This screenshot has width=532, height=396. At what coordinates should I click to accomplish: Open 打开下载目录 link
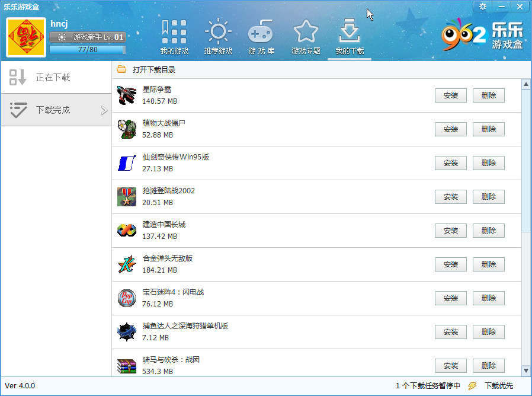click(x=153, y=69)
